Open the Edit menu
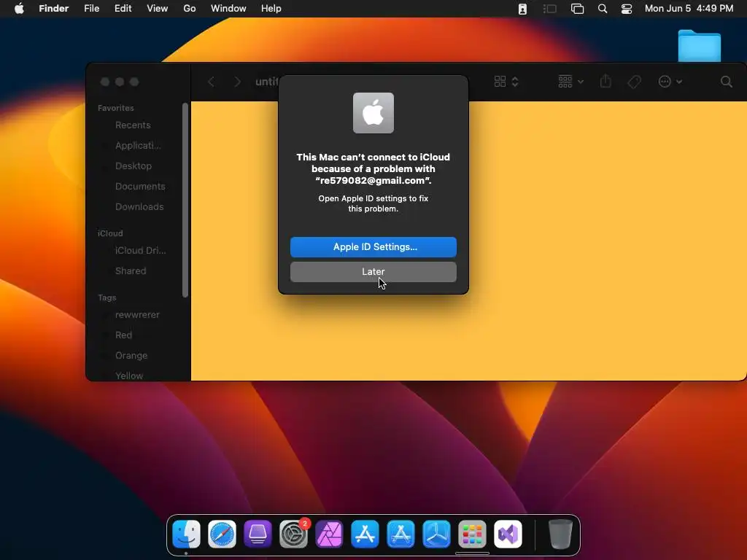 (x=123, y=9)
